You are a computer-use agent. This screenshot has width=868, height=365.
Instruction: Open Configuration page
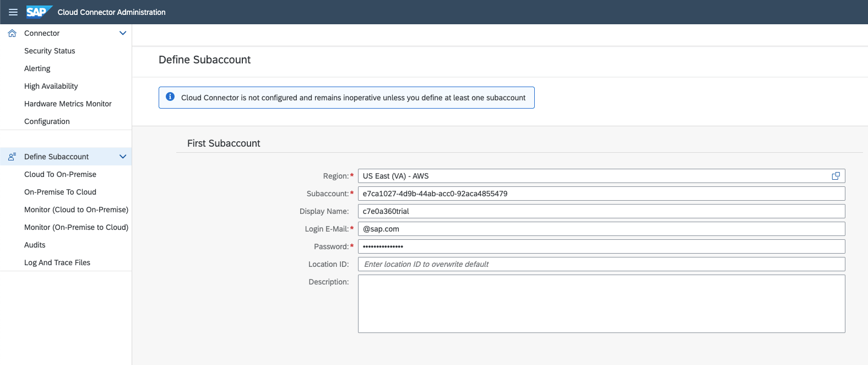point(66,121)
